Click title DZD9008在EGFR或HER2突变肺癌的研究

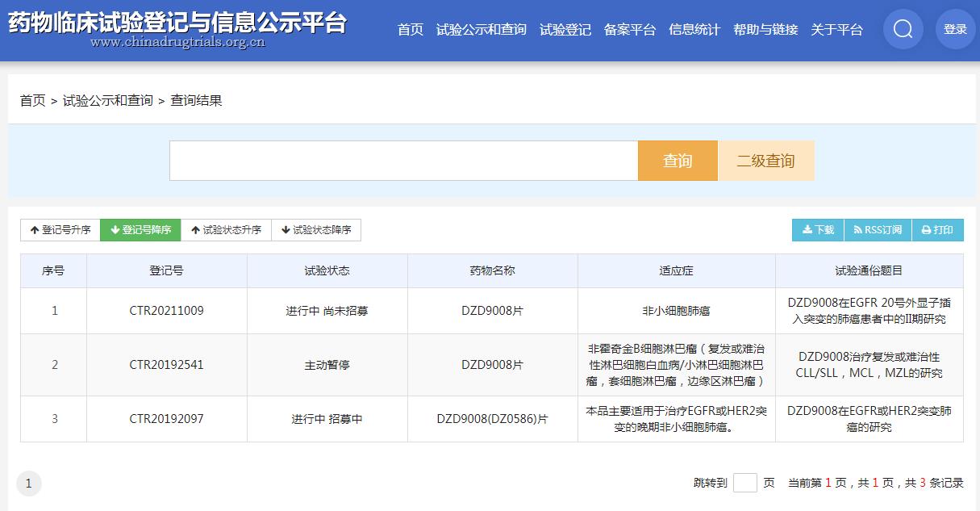pyautogui.click(x=869, y=419)
